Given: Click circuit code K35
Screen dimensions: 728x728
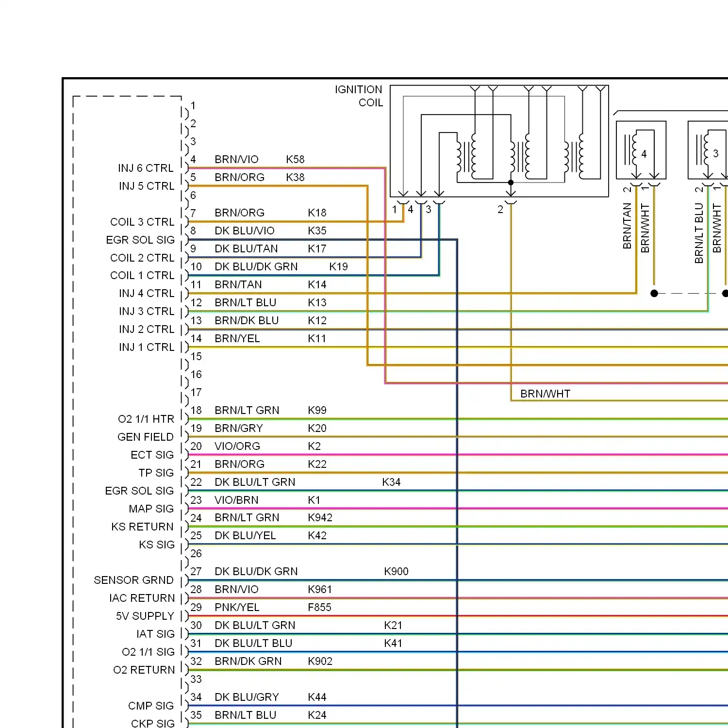Looking at the screenshot, I should [x=317, y=231].
